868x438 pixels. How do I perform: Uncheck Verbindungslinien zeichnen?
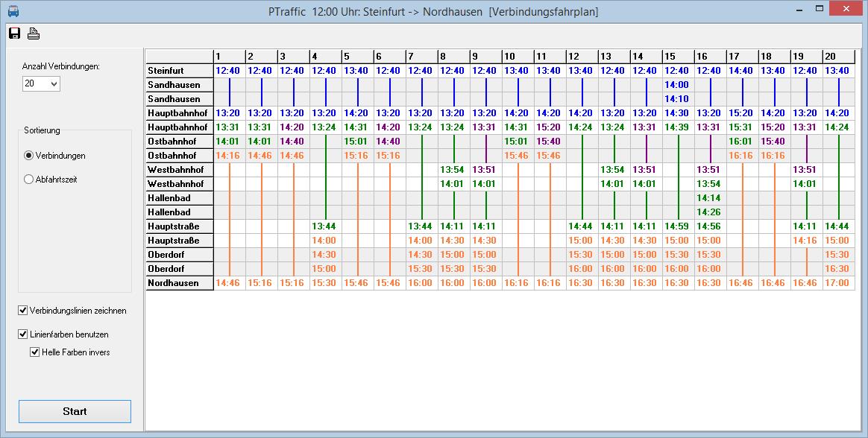23,311
